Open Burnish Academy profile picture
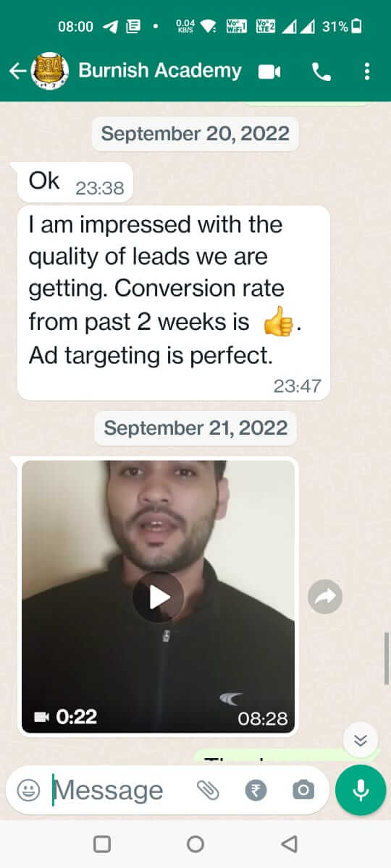 coord(51,71)
